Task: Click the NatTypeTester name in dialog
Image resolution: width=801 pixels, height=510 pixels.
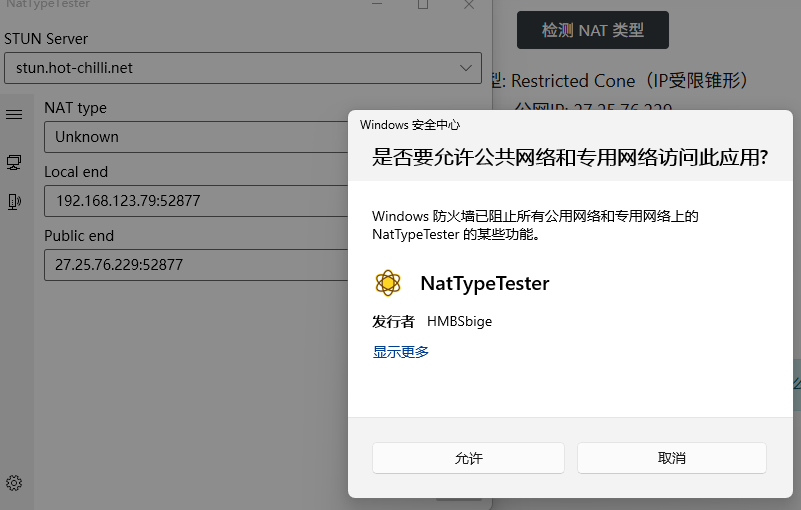Action: point(485,283)
